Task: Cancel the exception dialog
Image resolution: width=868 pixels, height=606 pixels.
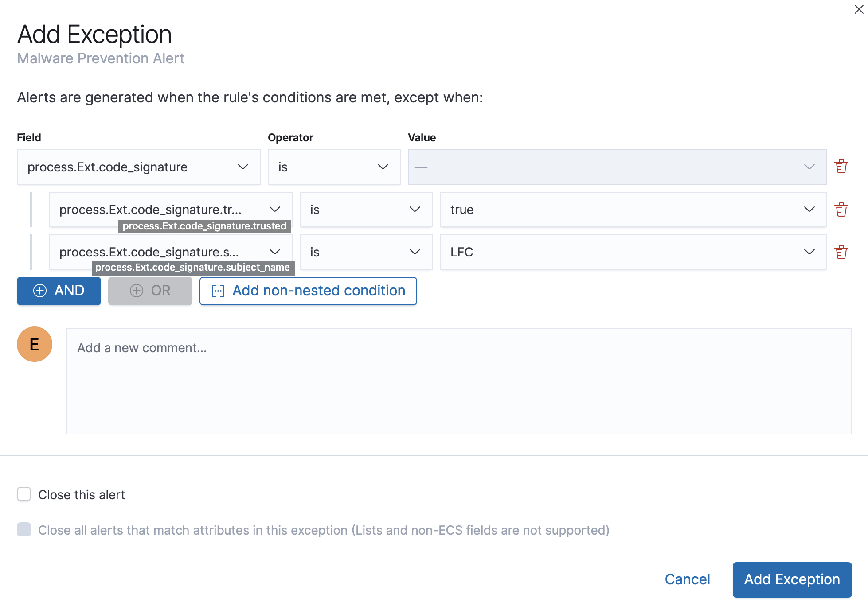Action: click(687, 579)
